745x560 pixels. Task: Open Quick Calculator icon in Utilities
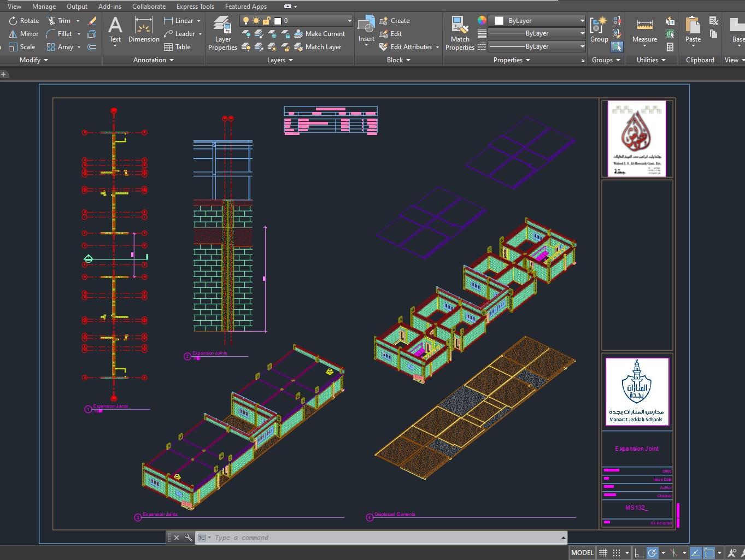(670, 47)
